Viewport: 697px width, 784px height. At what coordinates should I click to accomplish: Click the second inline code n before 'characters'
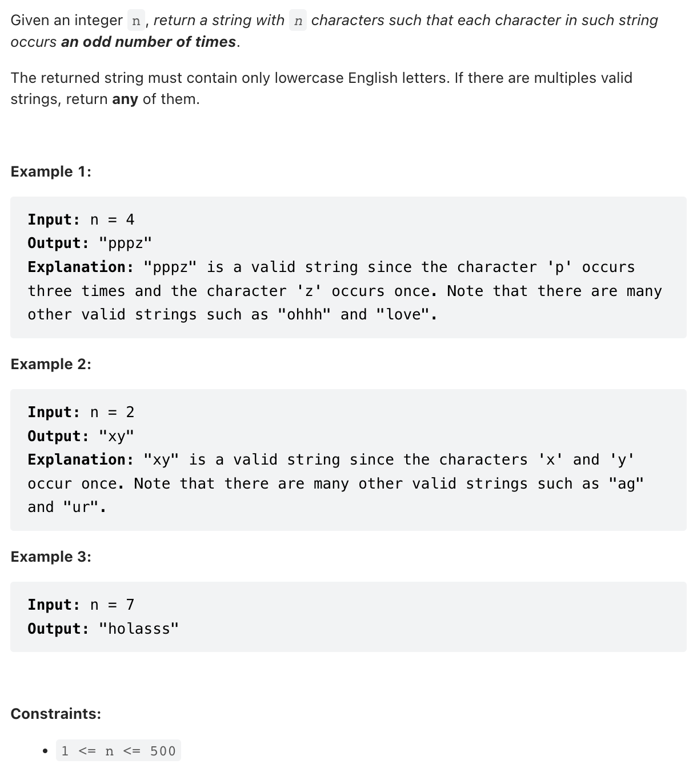click(x=298, y=21)
